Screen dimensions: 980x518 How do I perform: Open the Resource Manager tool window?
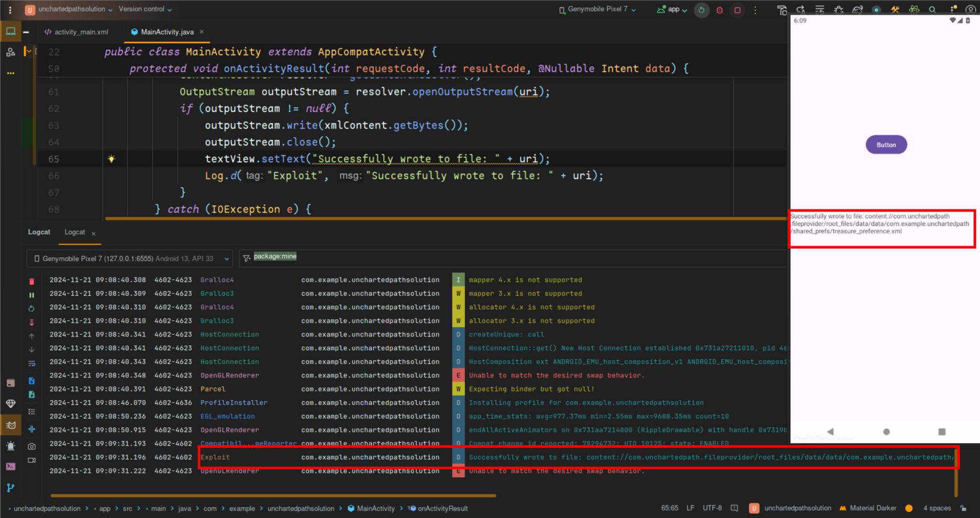point(10,52)
